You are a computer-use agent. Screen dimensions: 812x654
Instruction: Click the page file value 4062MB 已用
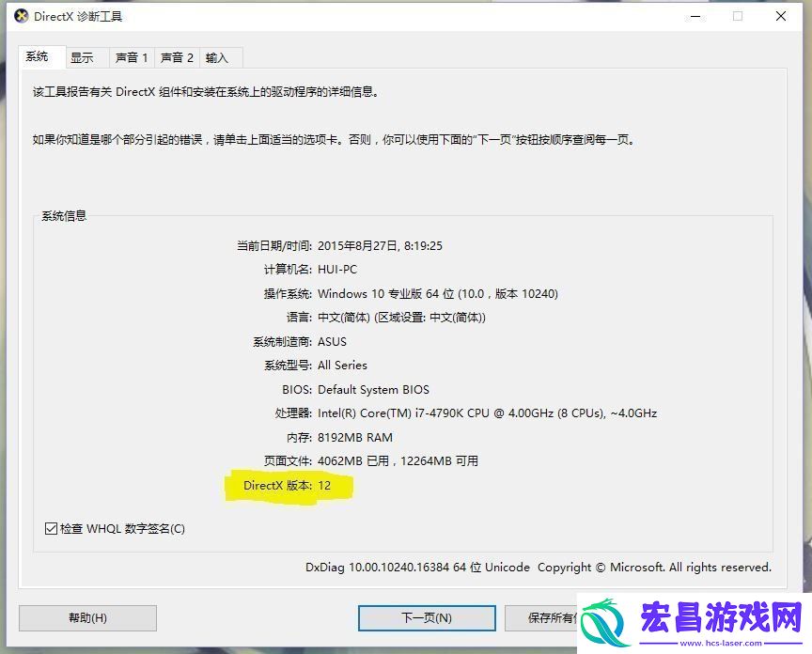(398, 460)
